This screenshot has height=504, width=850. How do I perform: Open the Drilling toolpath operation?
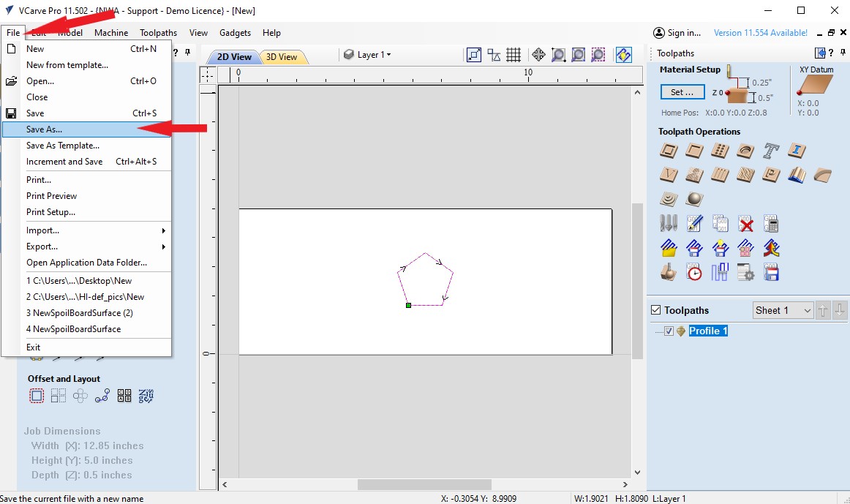pos(719,150)
